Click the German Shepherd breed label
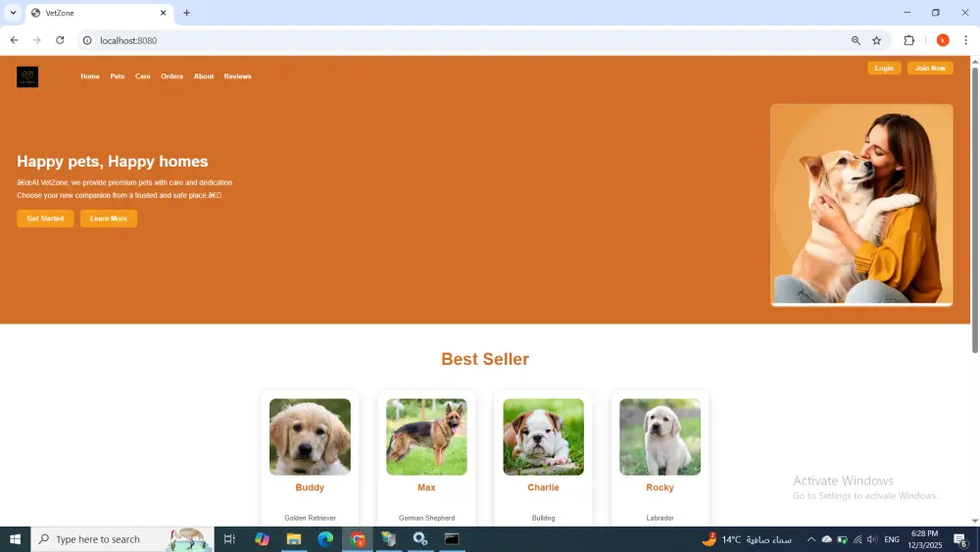This screenshot has width=980, height=552. click(x=426, y=518)
